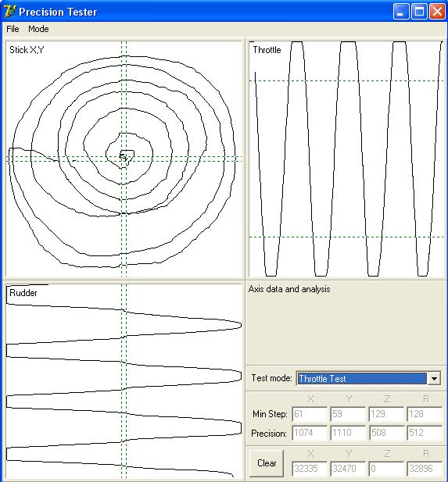Screen dimensions: 448x482
Task: Click the Min Step X field showing 61
Action: (310, 414)
